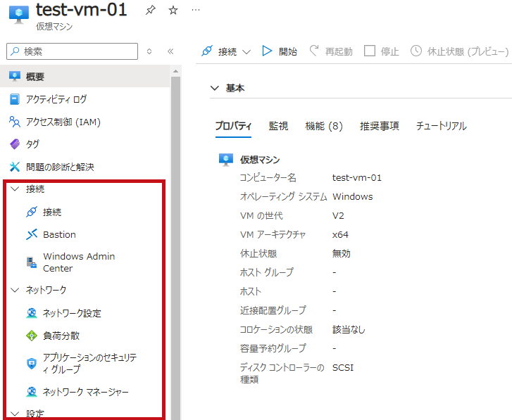Click the purple tag icon
This screenshot has width=512, height=420.
tap(15, 144)
